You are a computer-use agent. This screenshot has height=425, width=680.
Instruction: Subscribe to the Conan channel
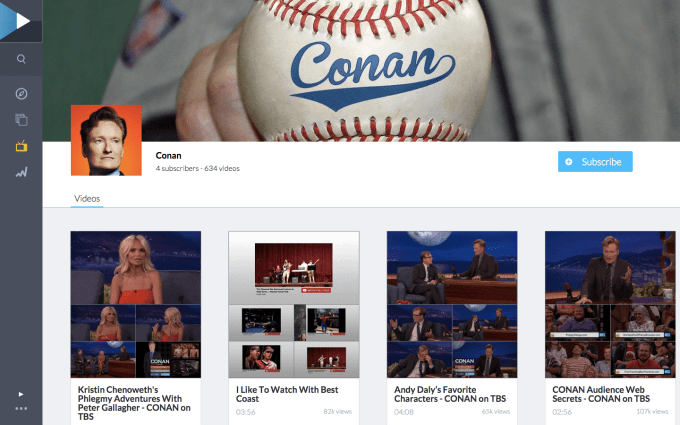click(x=595, y=162)
